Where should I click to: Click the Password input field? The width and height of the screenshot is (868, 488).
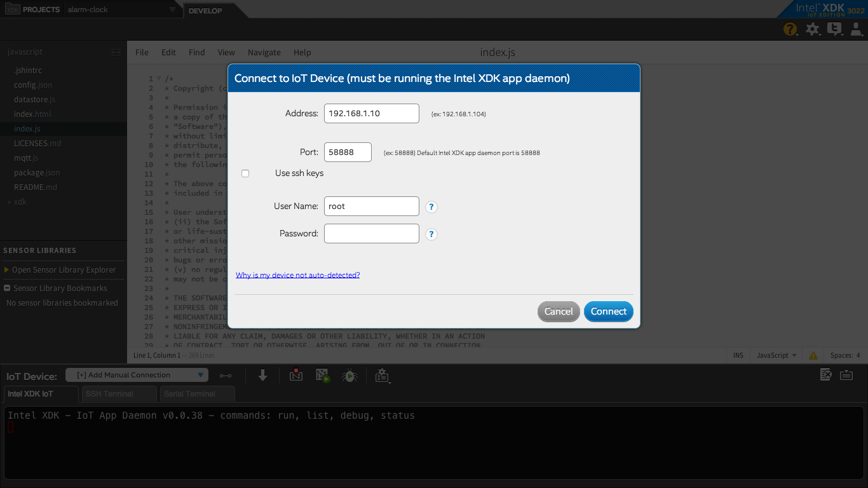click(372, 233)
